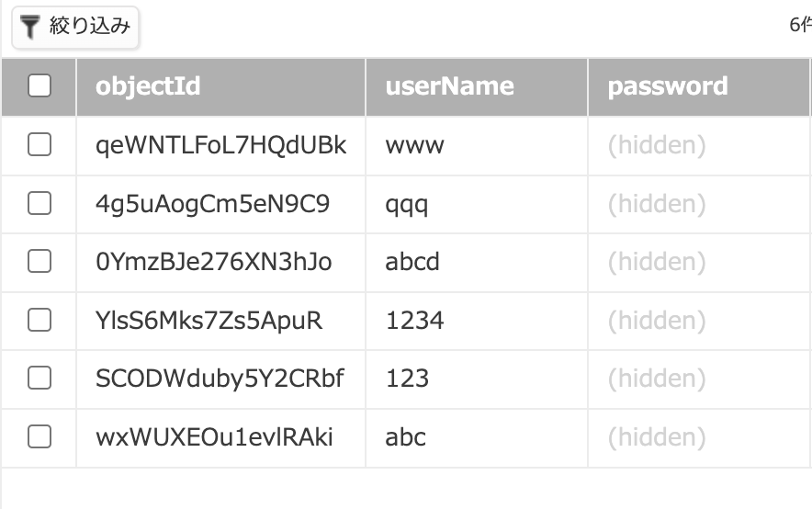
Task: Check the row for user 123
Action: [39, 379]
